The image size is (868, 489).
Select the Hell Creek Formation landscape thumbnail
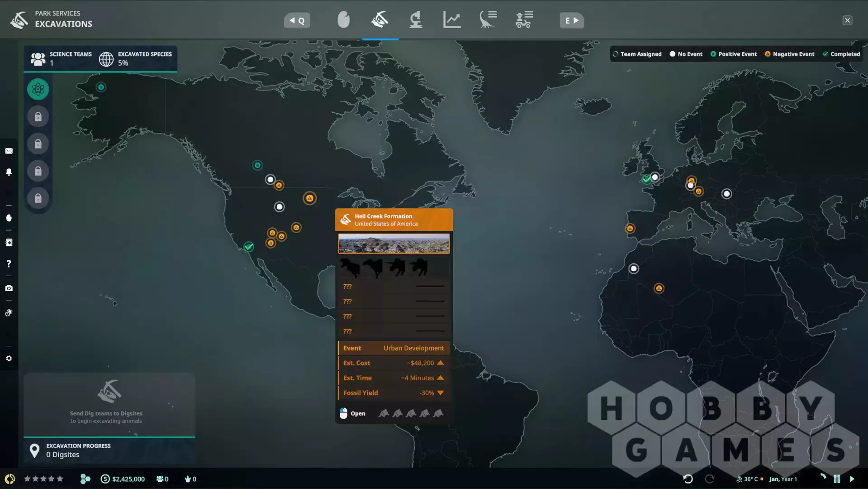pyautogui.click(x=394, y=244)
